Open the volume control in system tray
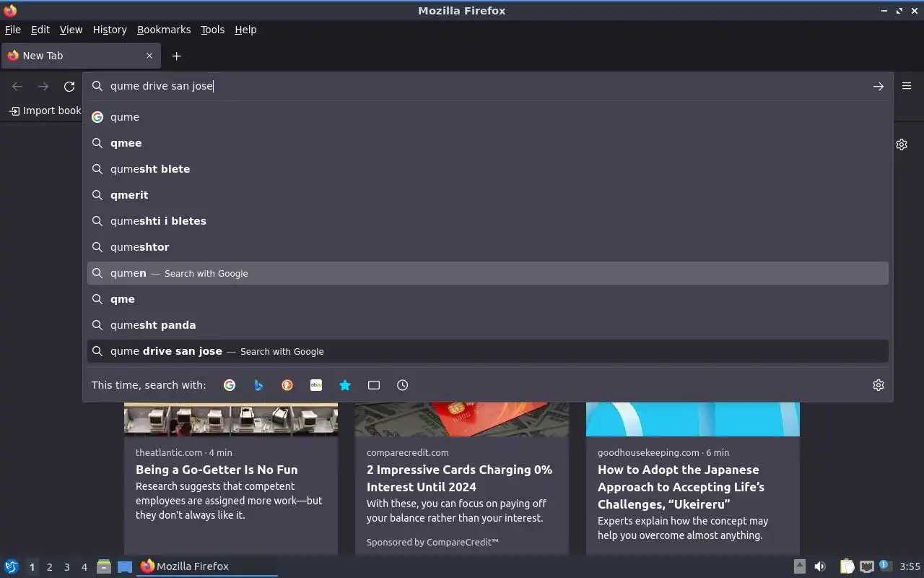 pyautogui.click(x=820, y=566)
